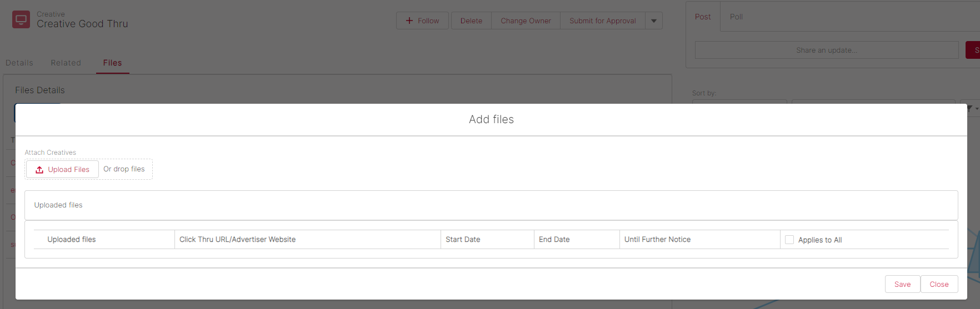Switch to the Post tab
The width and height of the screenshot is (980, 309).
click(x=703, y=17)
